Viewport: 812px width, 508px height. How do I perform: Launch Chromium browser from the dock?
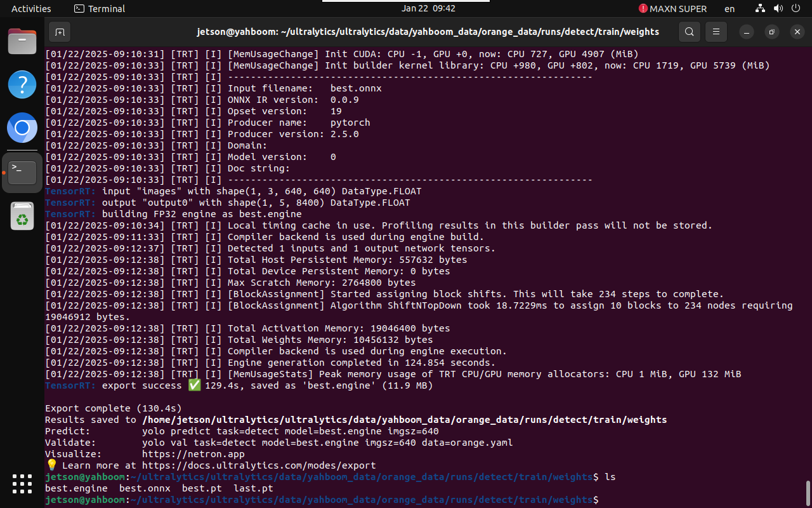22,129
